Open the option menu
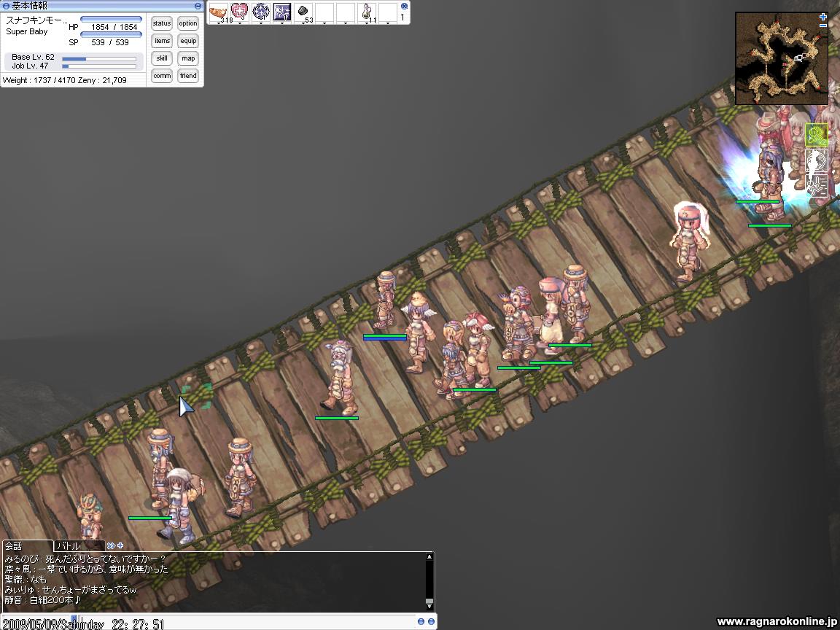The image size is (840, 630). point(188,23)
